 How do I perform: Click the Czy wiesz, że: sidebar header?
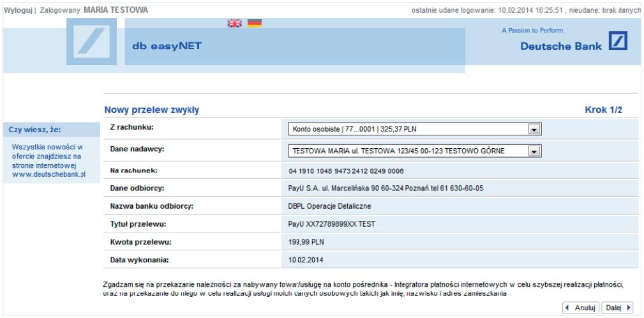point(35,130)
